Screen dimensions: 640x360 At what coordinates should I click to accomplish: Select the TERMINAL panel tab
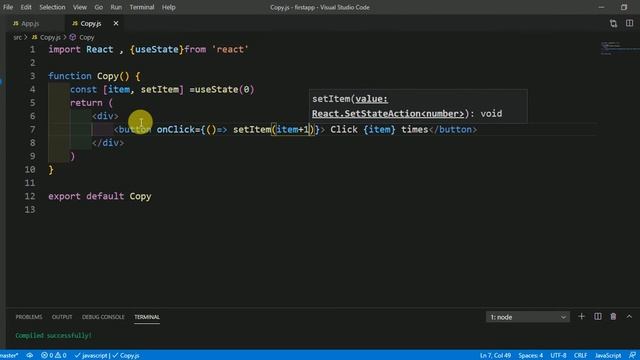(147, 317)
